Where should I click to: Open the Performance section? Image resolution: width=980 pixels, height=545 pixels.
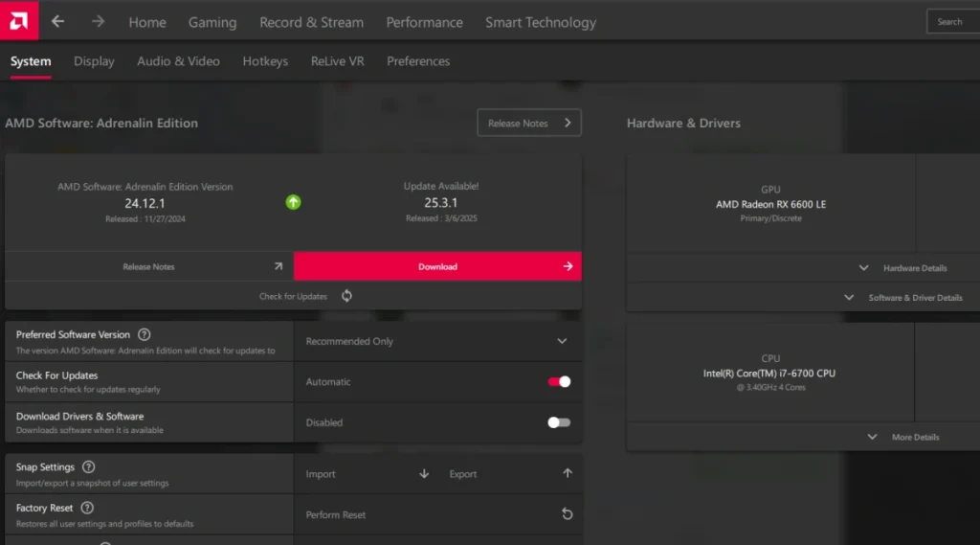(x=424, y=23)
